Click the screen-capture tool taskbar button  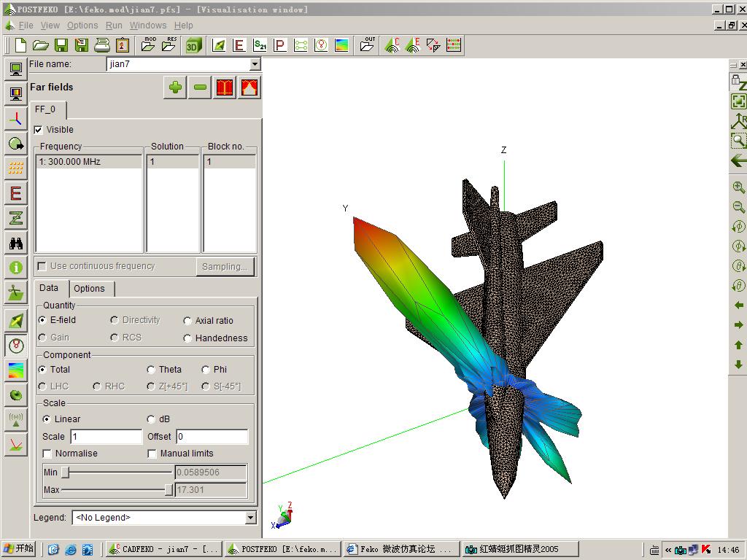coord(520,549)
